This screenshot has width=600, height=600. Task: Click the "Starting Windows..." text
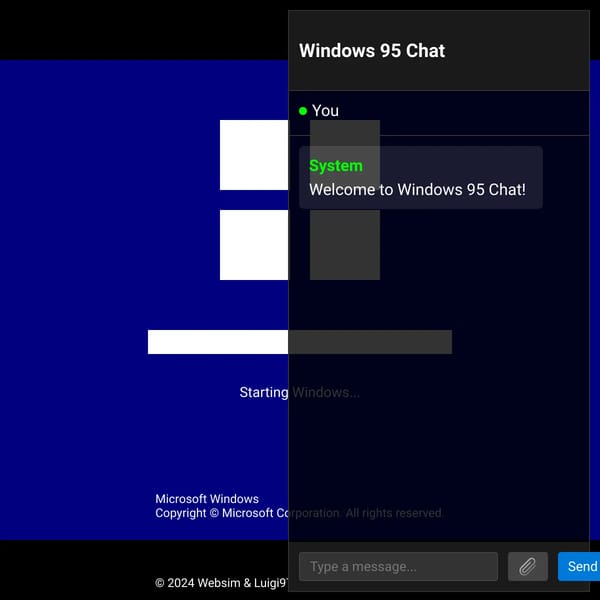(x=300, y=392)
